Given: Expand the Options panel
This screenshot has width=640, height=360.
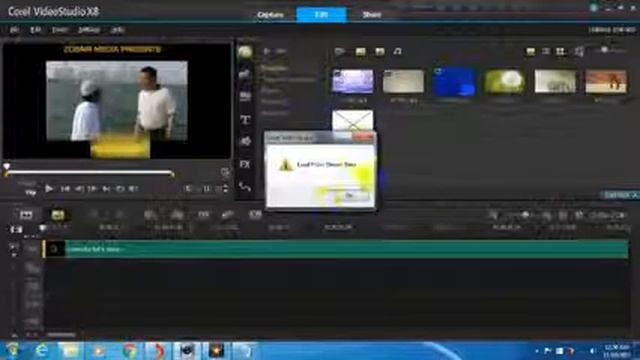Looking at the screenshot, I should (620, 195).
